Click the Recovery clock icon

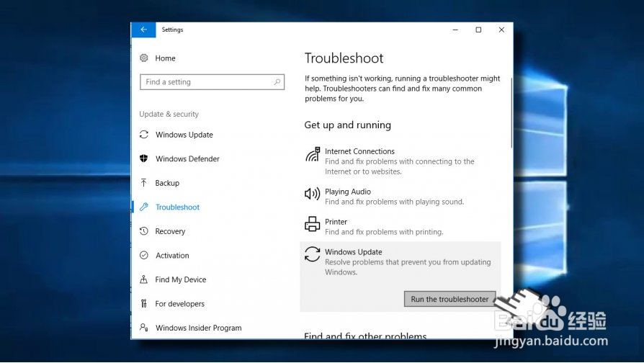pos(144,230)
